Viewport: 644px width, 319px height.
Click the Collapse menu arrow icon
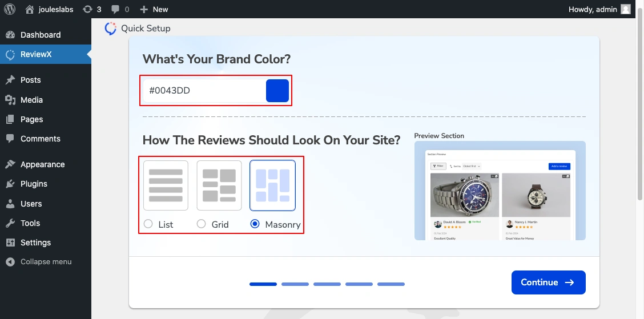10,262
